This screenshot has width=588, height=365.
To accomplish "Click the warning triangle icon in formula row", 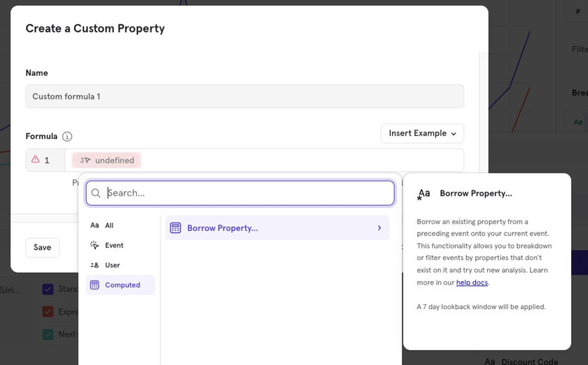I will pyautogui.click(x=36, y=160).
